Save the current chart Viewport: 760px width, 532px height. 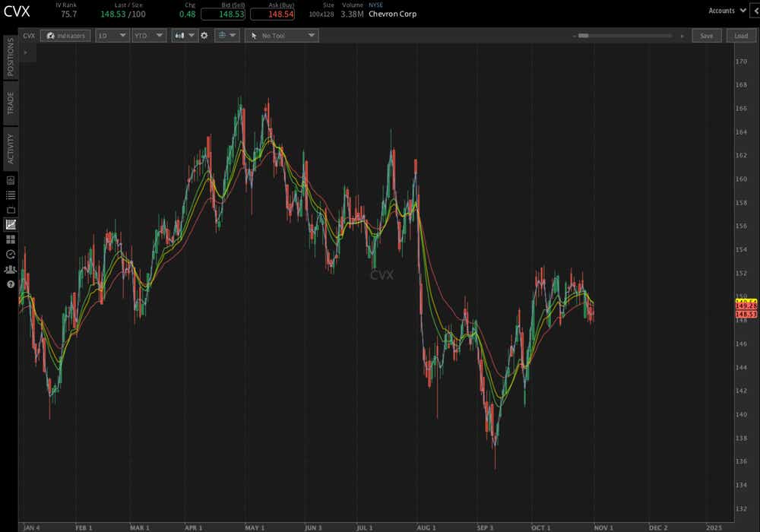tap(707, 36)
